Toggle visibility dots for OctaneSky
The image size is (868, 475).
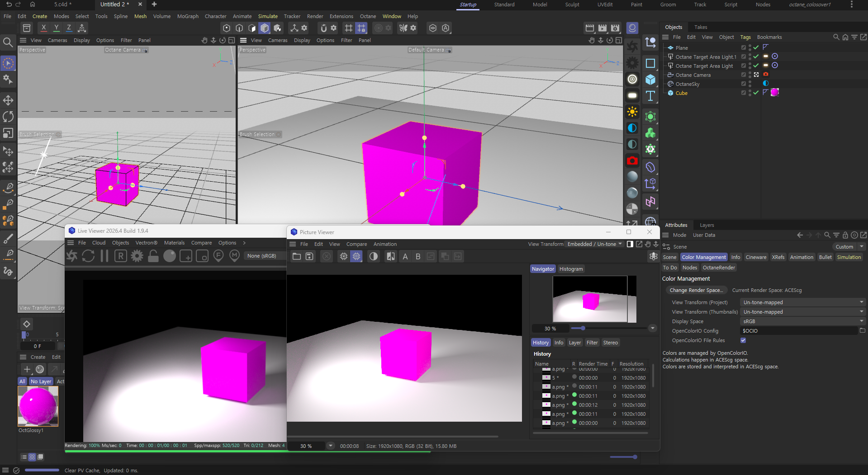pos(750,84)
